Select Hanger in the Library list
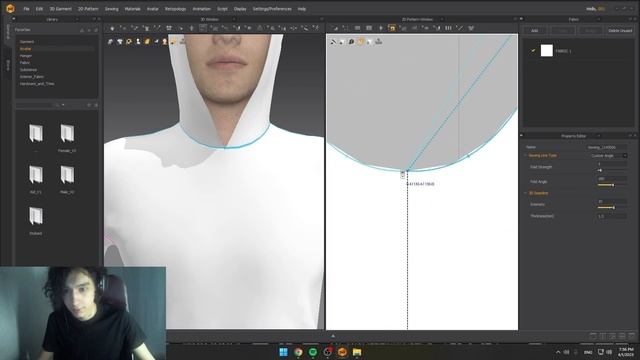The width and height of the screenshot is (640, 360). coord(26,56)
